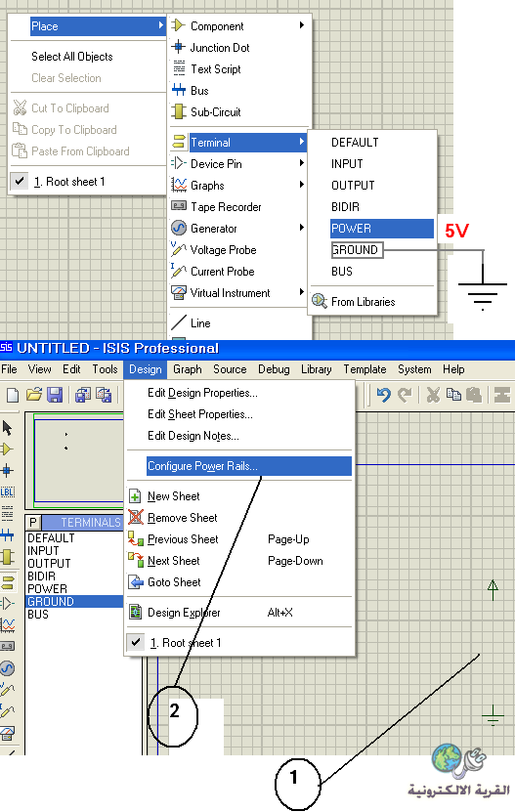The image size is (515, 812).
Task: Open the System menu
Action: point(414,369)
